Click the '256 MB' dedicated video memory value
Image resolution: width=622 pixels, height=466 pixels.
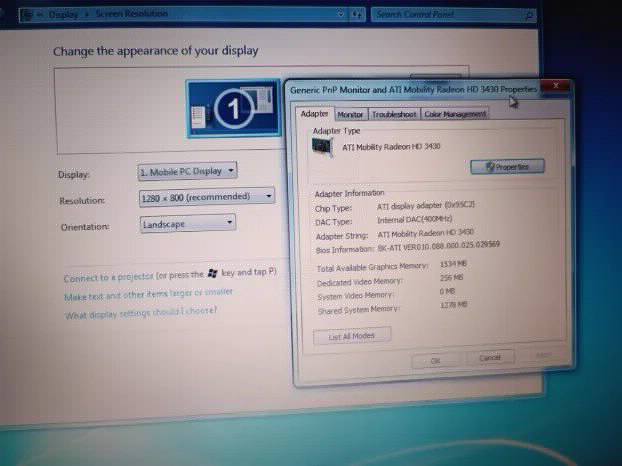point(451,278)
